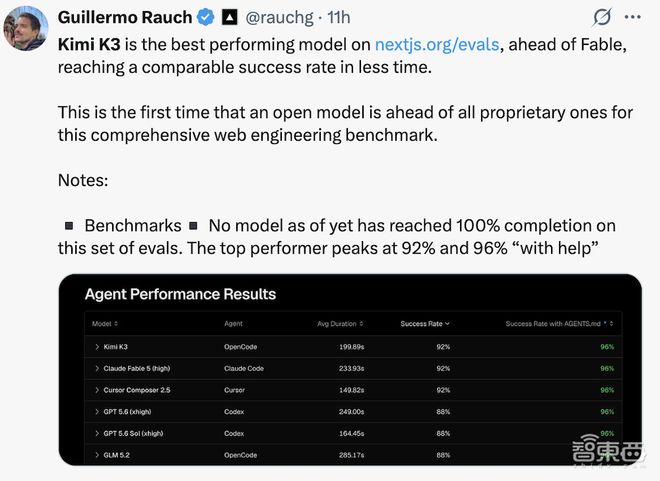Sort by Avg Duration column arrows
Image resolution: width=660 pixels, height=481 pixels.
pyautogui.click(x=361, y=324)
